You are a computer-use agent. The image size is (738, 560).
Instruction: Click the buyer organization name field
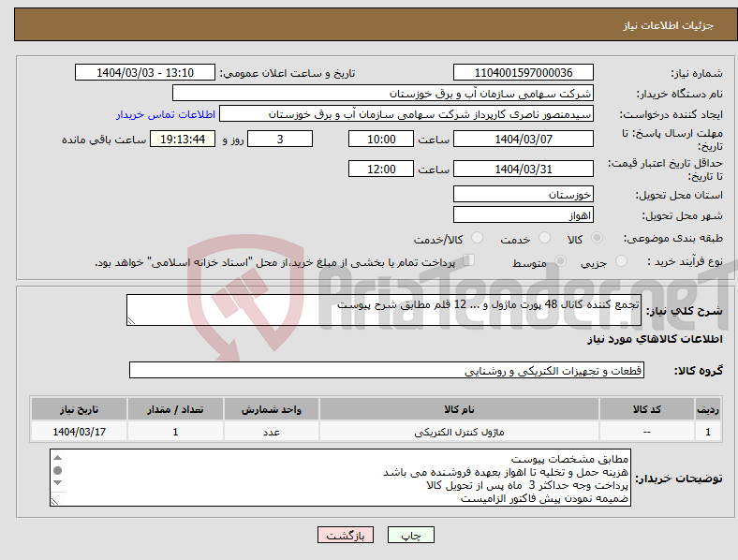pos(383,93)
